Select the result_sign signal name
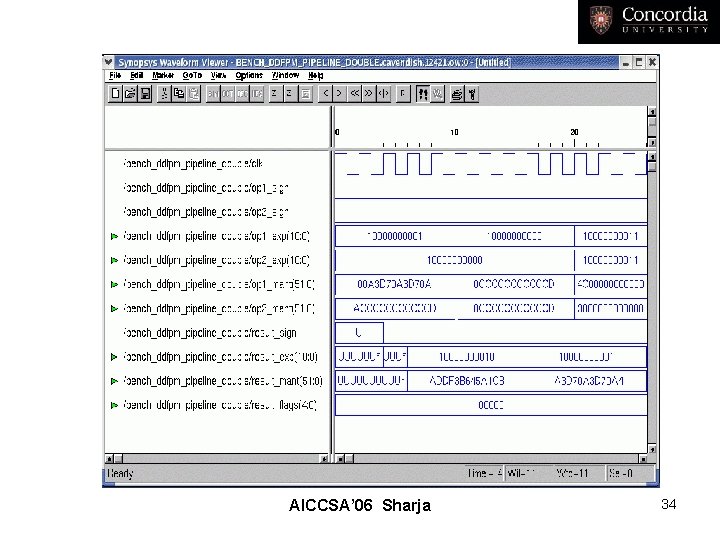The width and height of the screenshot is (720, 540). tap(209, 333)
